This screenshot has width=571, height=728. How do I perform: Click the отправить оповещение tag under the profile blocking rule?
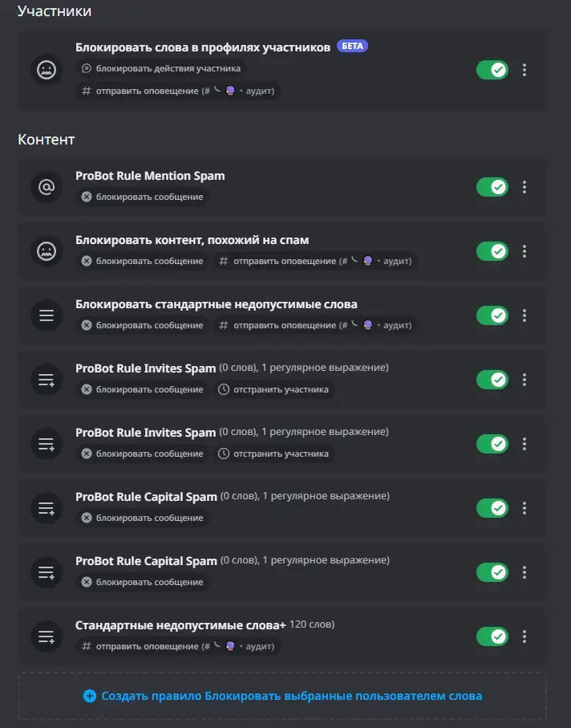[178, 91]
